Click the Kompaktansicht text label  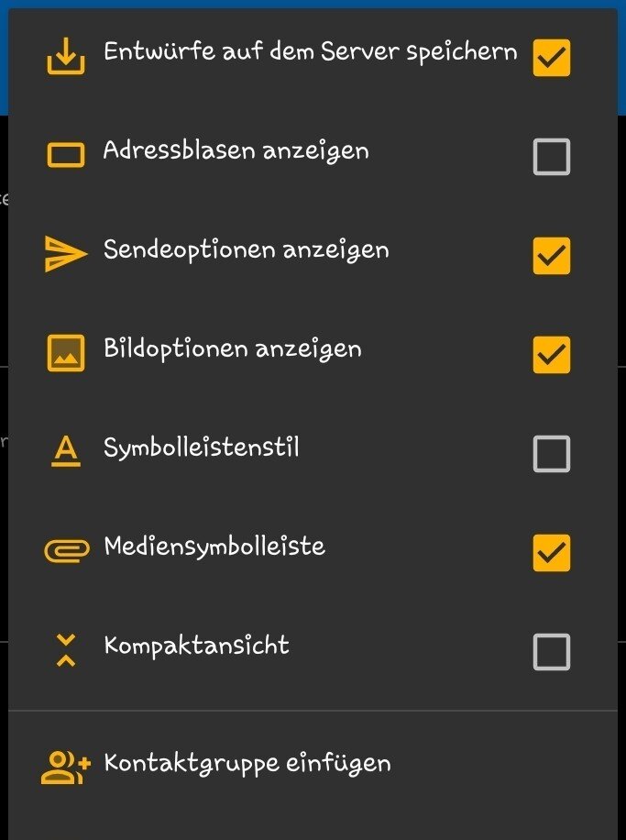click(x=196, y=646)
